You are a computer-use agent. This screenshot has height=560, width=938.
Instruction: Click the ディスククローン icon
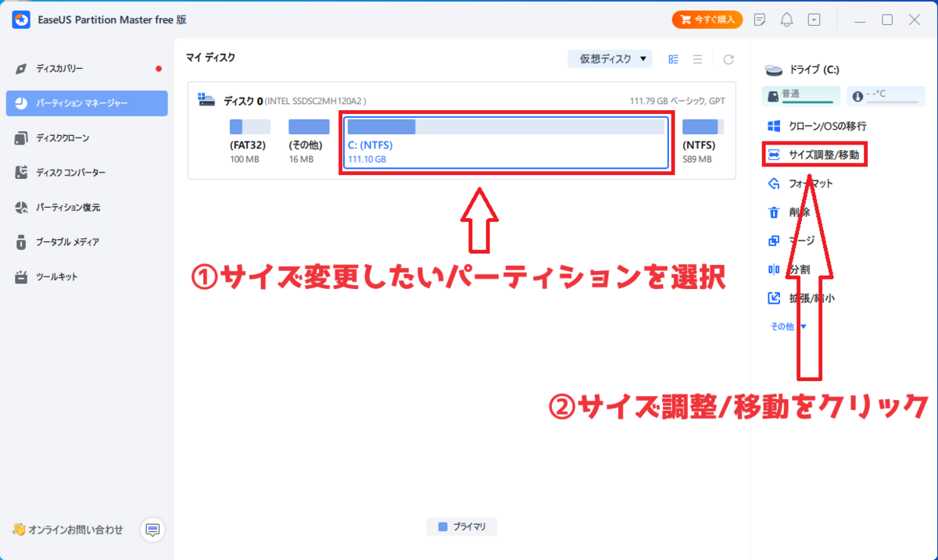tap(21, 138)
